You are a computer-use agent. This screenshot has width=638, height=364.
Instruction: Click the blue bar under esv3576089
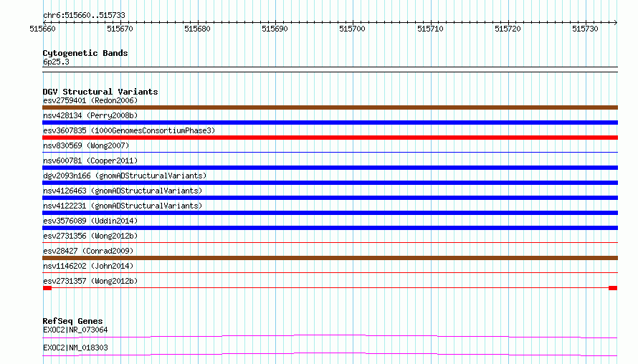[330, 228]
